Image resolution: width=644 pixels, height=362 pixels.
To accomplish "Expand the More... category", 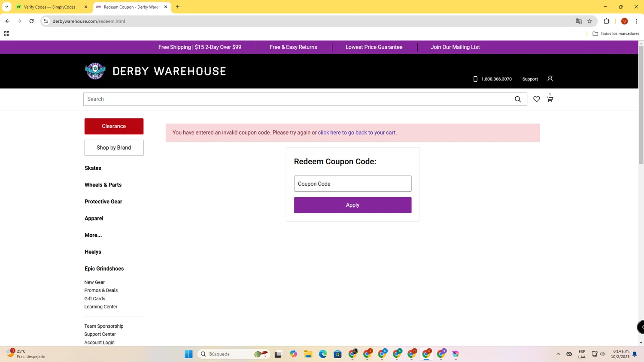I will [x=93, y=235].
